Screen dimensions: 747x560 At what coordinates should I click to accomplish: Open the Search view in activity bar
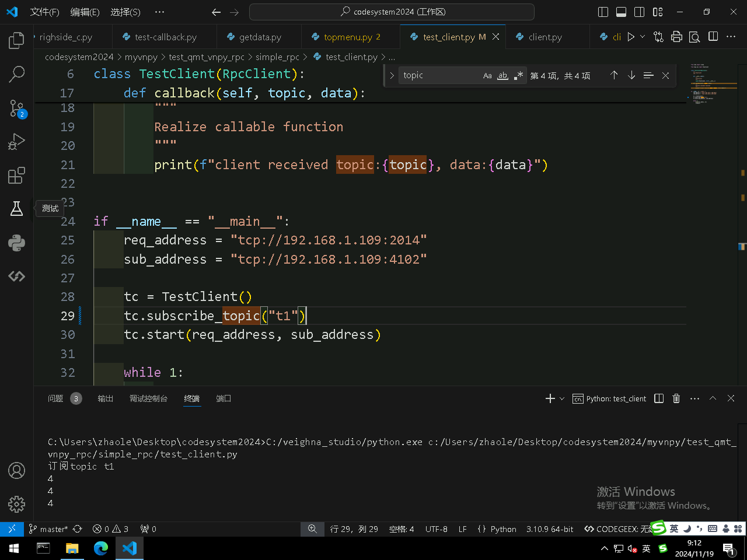point(16,74)
